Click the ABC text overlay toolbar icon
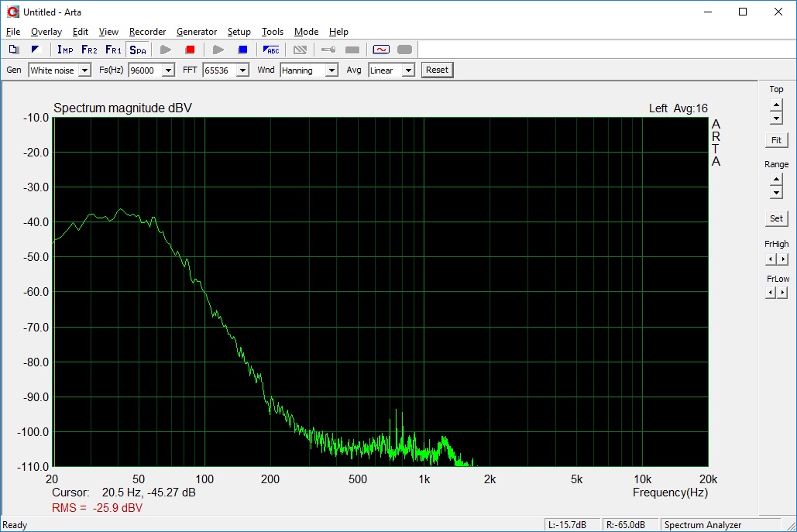Image resolution: width=797 pixels, height=532 pixels. [271, 50]
